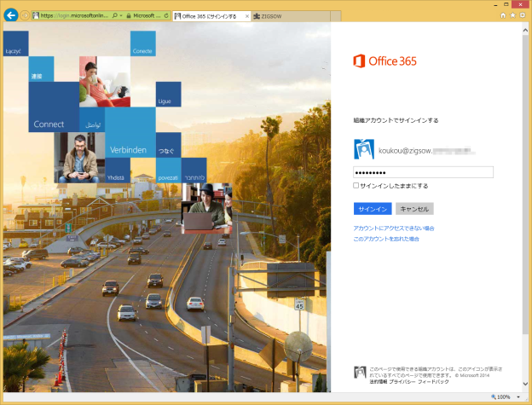Tick the サインインしたままにする checkbox
Viewport: 532px width, 405px height.
(356, 186)
